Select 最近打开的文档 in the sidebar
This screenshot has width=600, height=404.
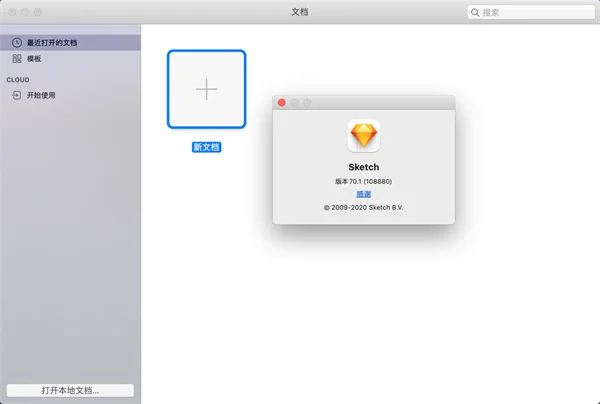click(x=70, y=42)
